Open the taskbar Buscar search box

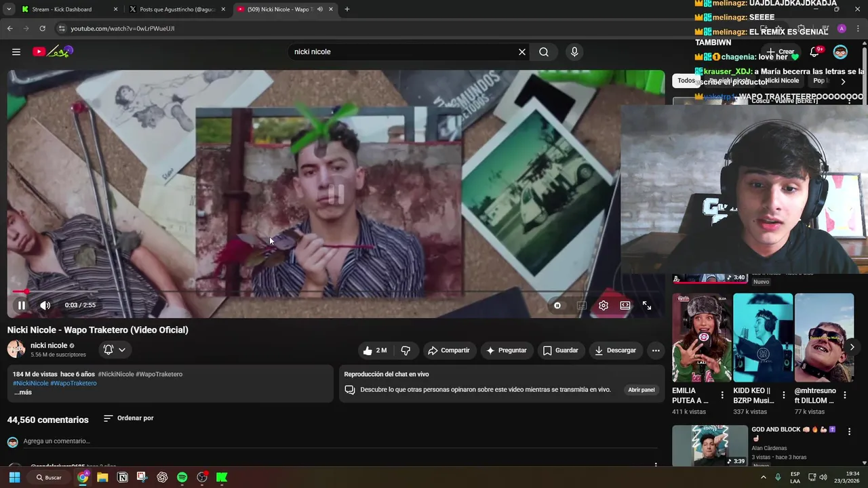pos(48,477)
